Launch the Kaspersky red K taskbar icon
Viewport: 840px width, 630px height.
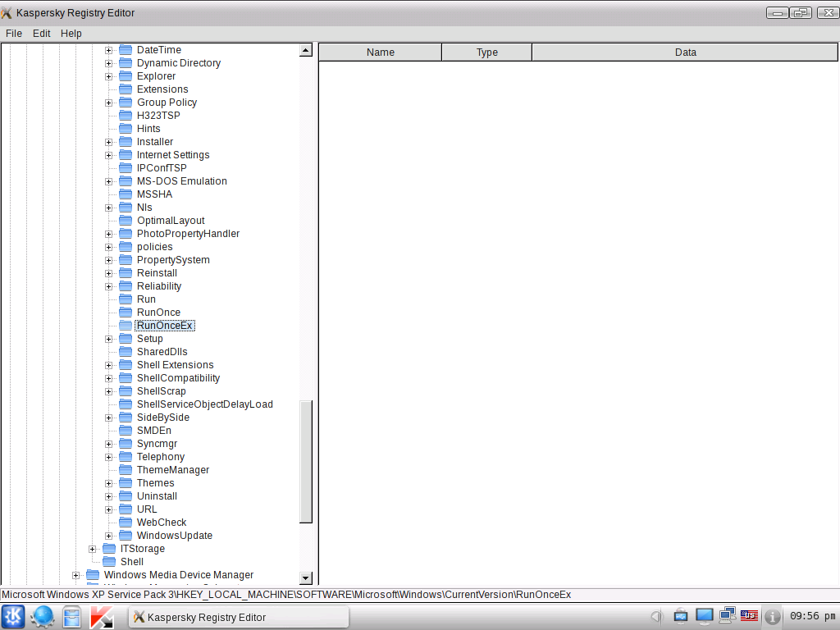coord(101,617)
